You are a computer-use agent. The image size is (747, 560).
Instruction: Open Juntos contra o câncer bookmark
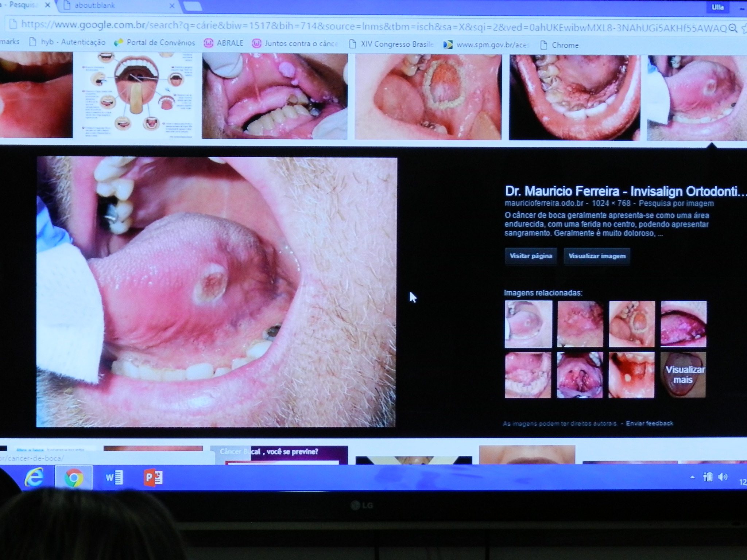pyautogui.click(x=295, y=43)
